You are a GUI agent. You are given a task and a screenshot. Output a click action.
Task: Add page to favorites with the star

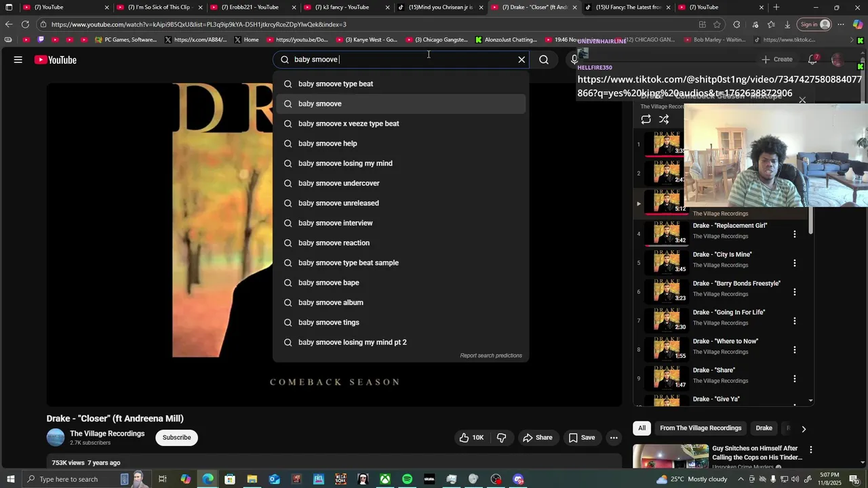717,24
